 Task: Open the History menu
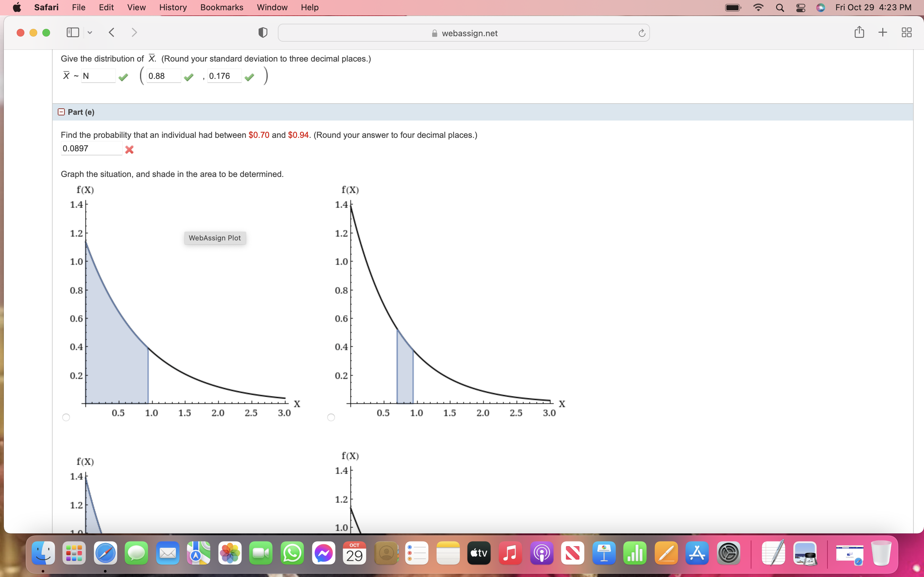coord(173,7)
